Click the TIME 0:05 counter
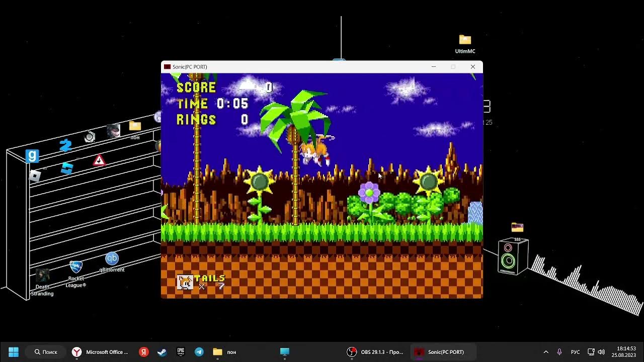The image size is (644, 362). [x=212, y=104]
